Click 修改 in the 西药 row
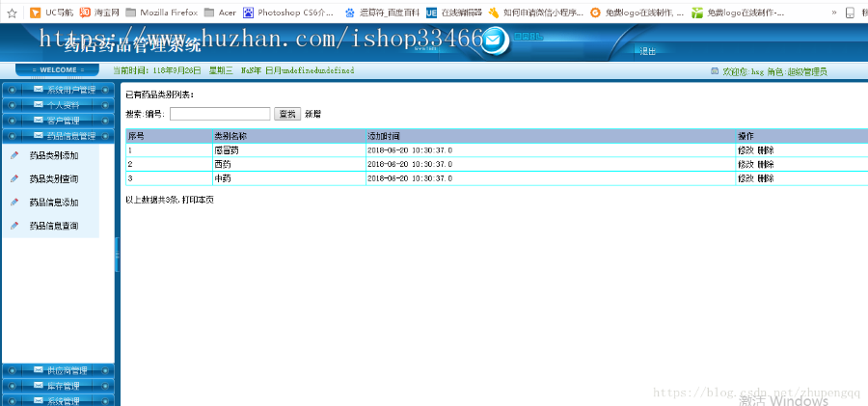Viewport: 868px width, 406px height. (746, 165)
